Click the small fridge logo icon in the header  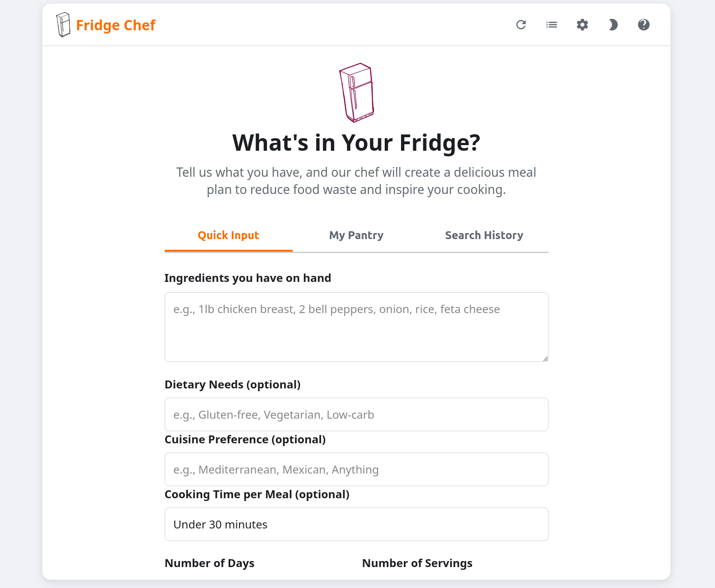coord(63,25)
